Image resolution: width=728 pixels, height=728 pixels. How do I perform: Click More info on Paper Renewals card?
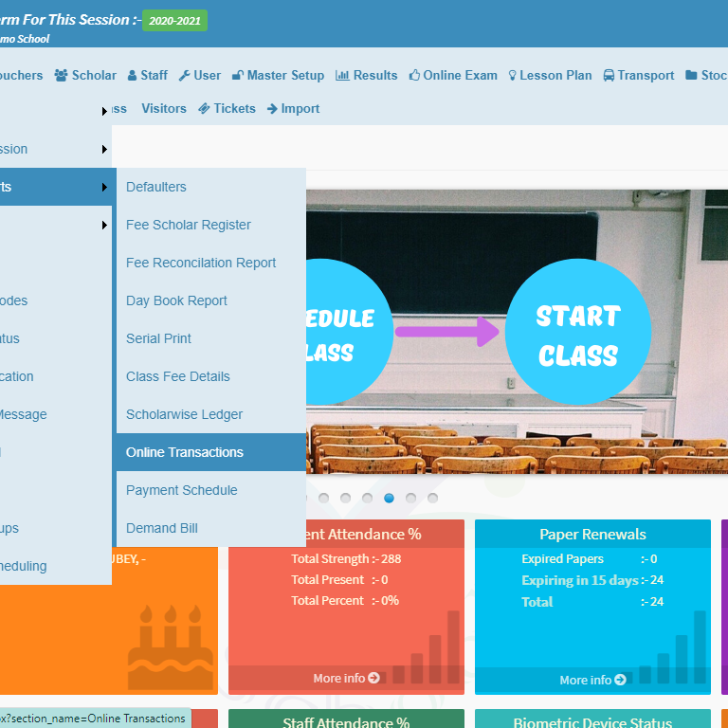[x=591, y=680]
